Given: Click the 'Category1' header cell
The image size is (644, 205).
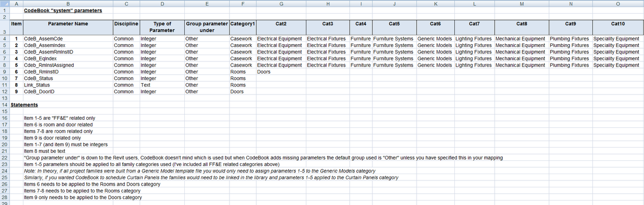Looking at the screenshot, I should coord(243,27).
